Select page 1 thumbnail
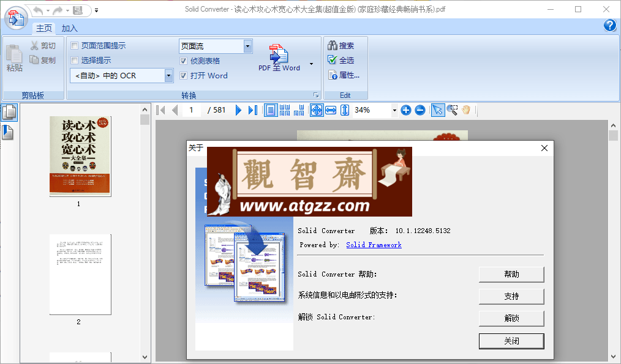Viewport: 621px width, 364px height. pos(80,156)
